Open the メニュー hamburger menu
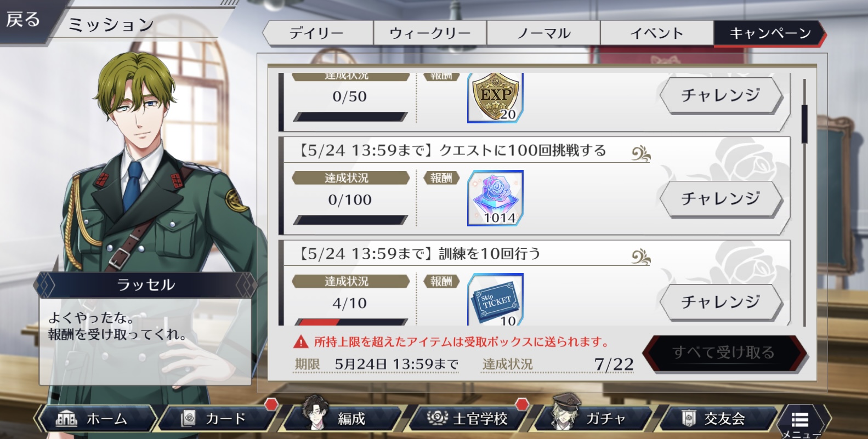 [801, 421]
